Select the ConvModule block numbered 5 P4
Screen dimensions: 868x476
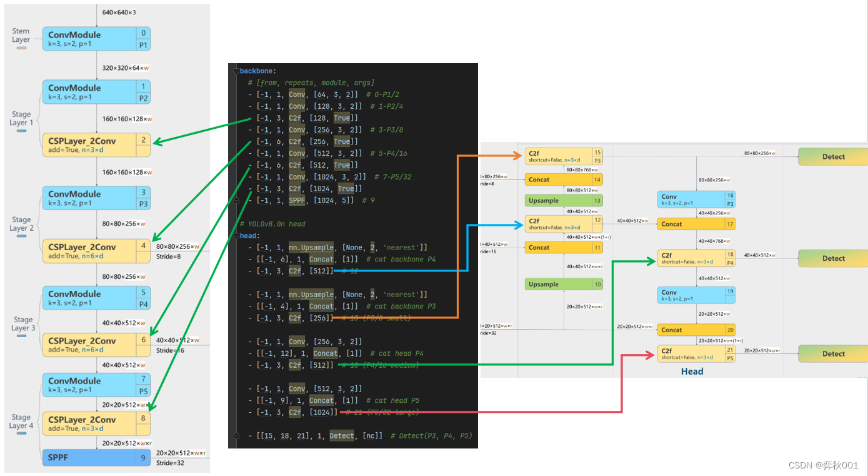96,298
